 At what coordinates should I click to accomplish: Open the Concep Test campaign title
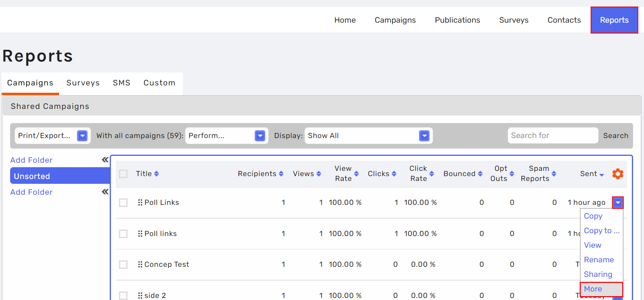click(167, 264)
